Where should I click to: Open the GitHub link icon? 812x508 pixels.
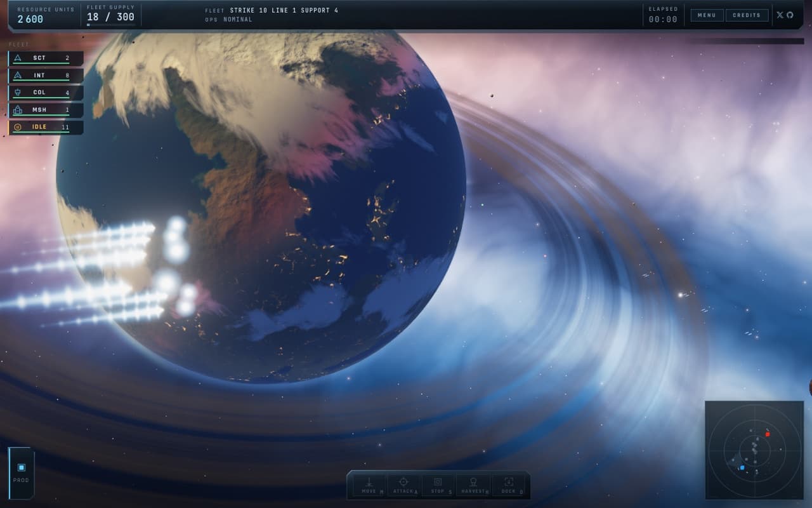(790, 15)
